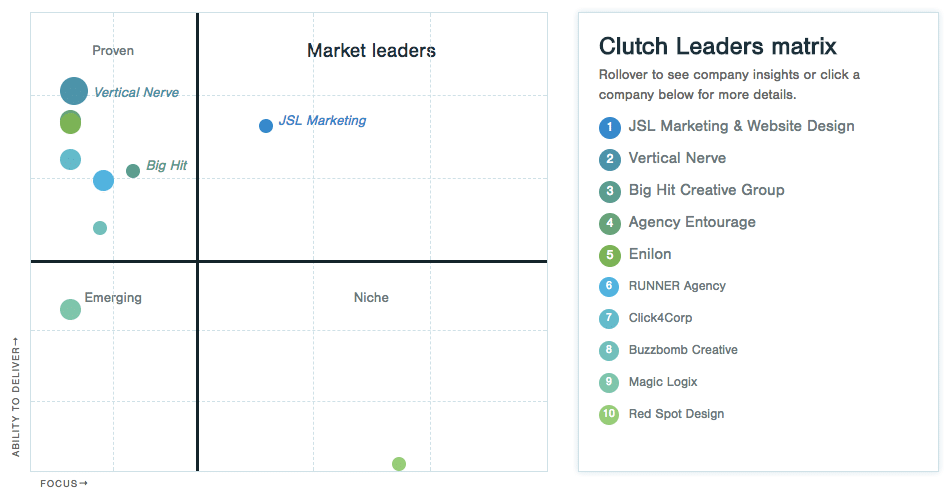Click the number 1 badge for JSL Marketing
This screenshot has height=490, width=944.
(610, 127)
